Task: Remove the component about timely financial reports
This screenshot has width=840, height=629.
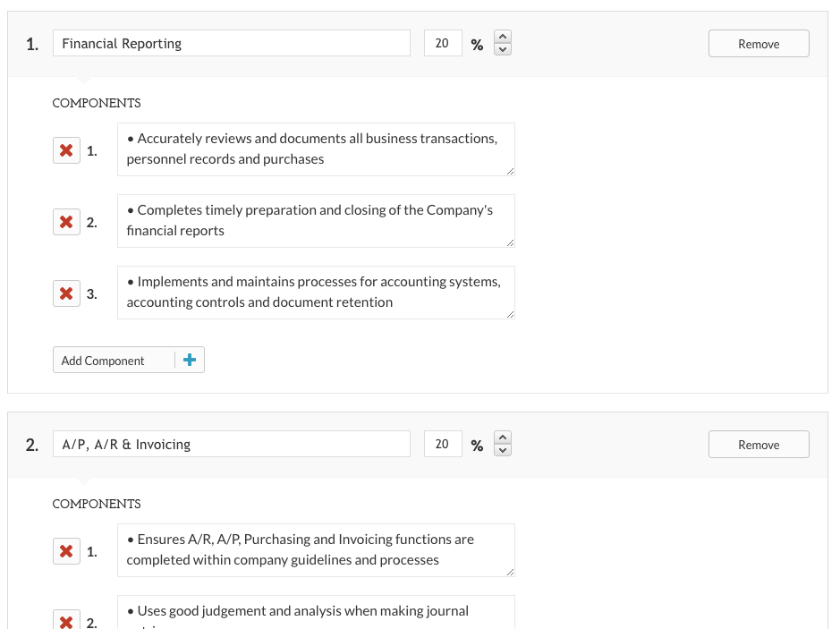Action: click(66, 222)
